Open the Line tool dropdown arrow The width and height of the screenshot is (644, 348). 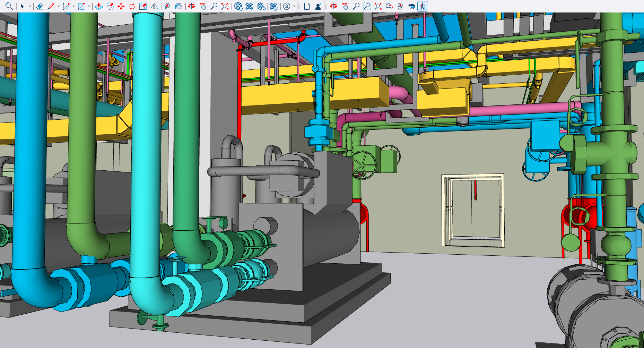coord(58,6)
